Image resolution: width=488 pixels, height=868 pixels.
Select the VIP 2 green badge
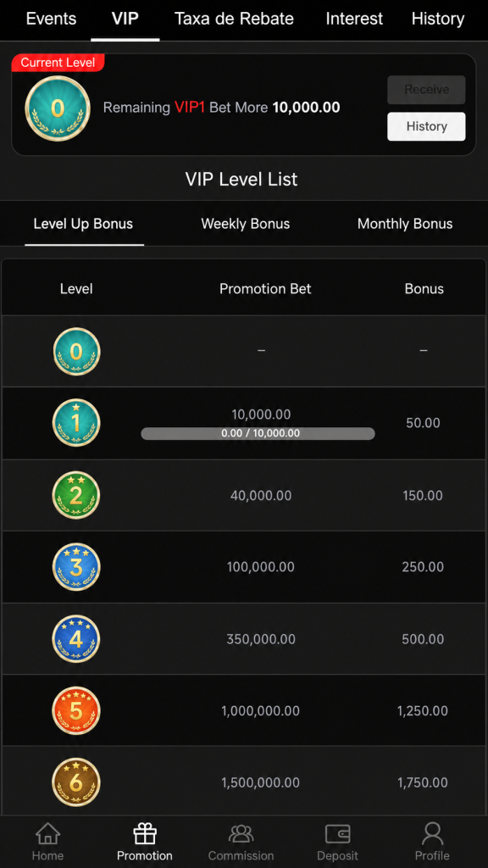(x=76, y=495)
